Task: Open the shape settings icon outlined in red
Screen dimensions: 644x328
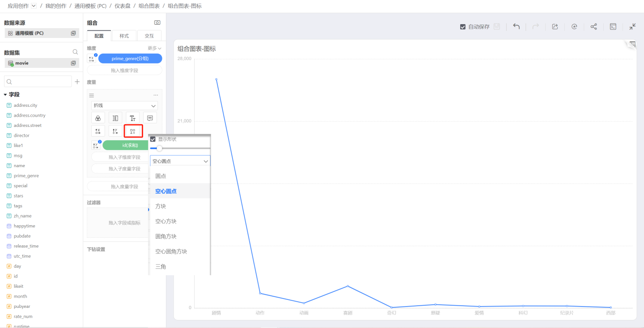Action: tap(133, 131)
